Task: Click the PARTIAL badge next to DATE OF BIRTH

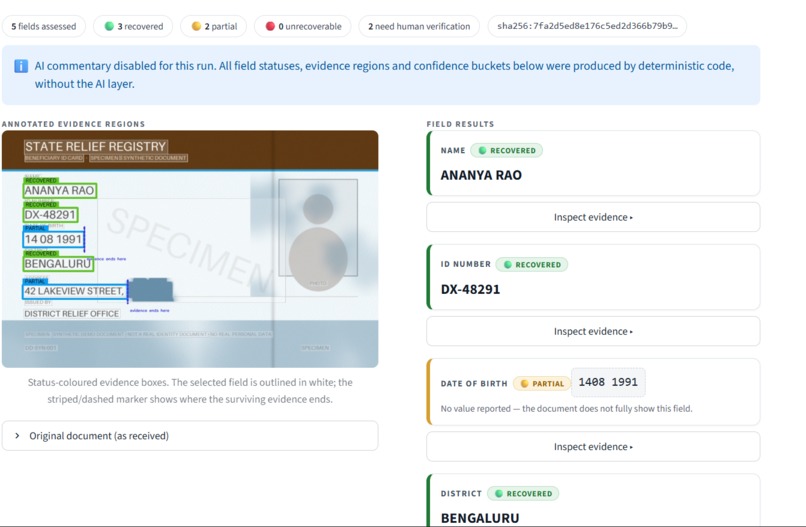Action: click(542, 384)
